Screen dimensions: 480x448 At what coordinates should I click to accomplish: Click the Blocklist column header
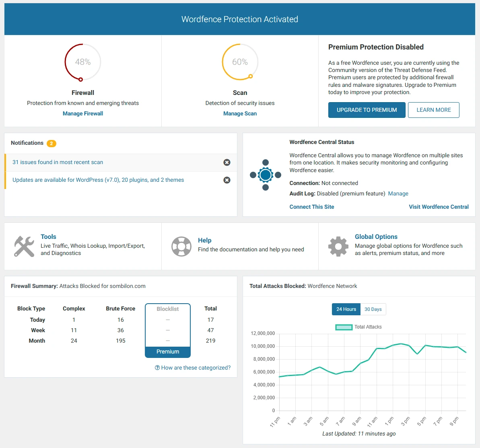coord(168,309)
